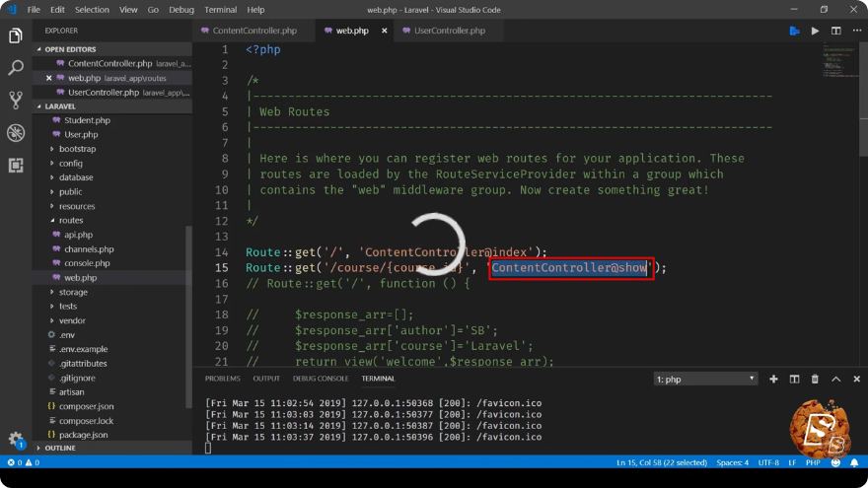Open the Terminal menu
Viewport: 868px width, 488px height.
(x=220, y=10)
